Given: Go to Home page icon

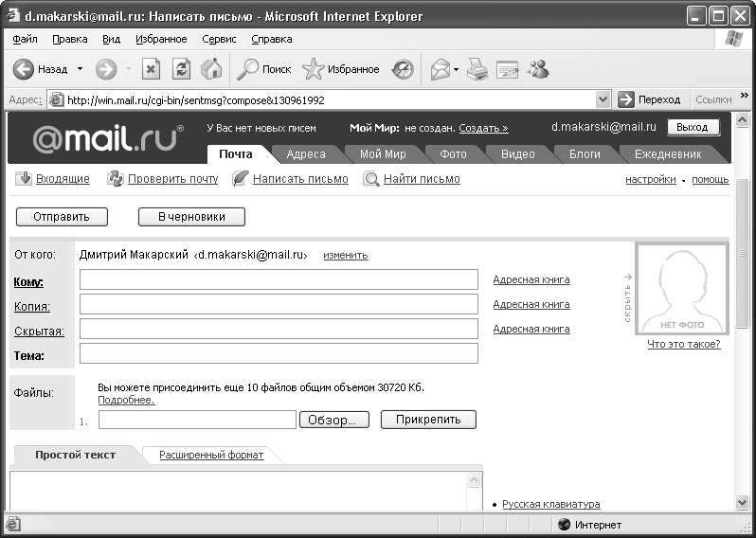Looking at the screenshot, I should click(x=211, y=69).
